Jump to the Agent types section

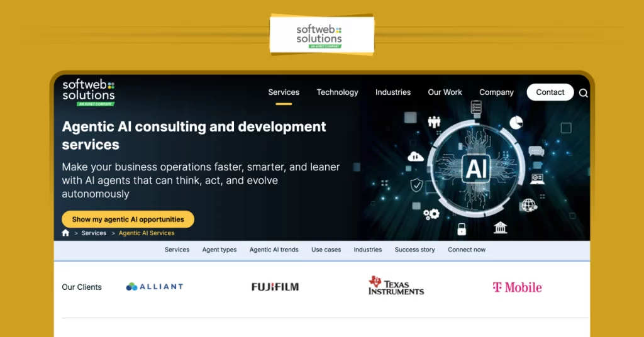[219, 250]
